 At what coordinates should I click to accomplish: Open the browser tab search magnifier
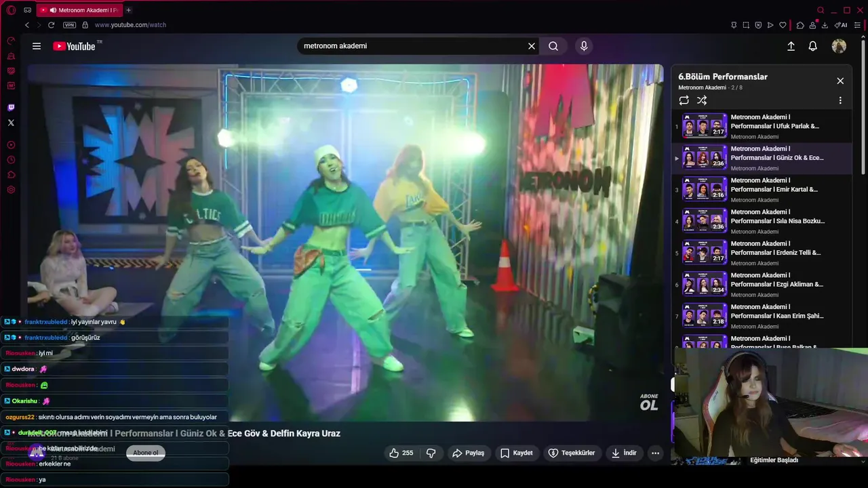tap(821, 10)
